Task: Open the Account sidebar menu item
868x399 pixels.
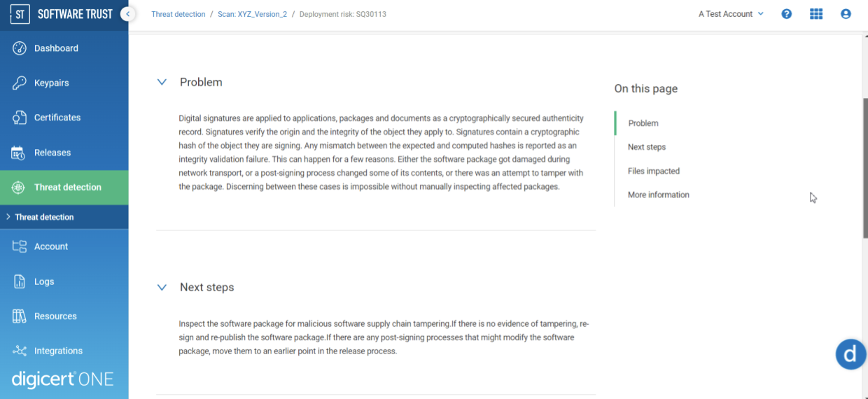Action: coord(51,246)
